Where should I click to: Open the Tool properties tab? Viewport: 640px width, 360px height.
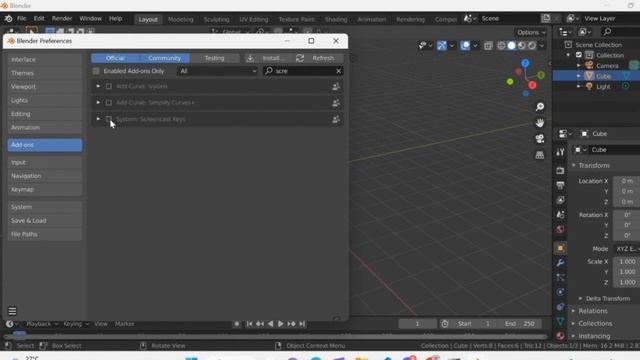pyautogui.click(x=560, y=152)
